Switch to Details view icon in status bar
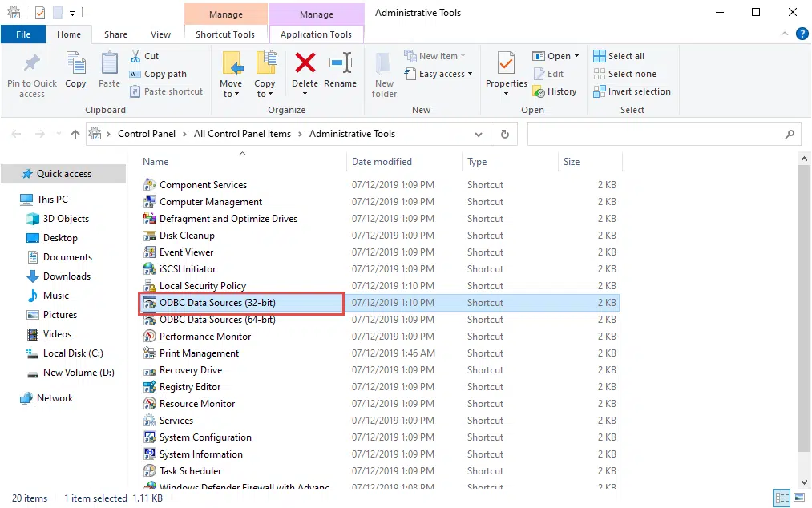The width and height of the screenshot is (812, 508). (782, 498)
